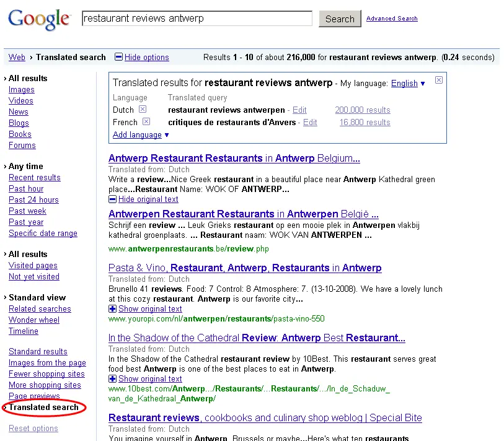Image resolution: width=504 pixels, height=441 pixels.
Task: Click Hide options link
Action: 146,57
